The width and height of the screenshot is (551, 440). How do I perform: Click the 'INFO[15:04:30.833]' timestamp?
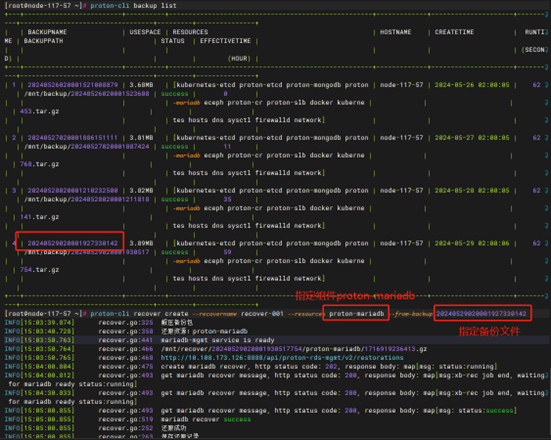point(39,393)
